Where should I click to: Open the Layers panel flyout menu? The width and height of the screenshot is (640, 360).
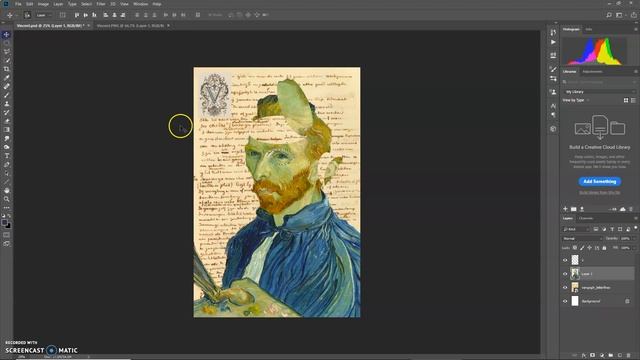pyautogui.click(x=636, y=218)
